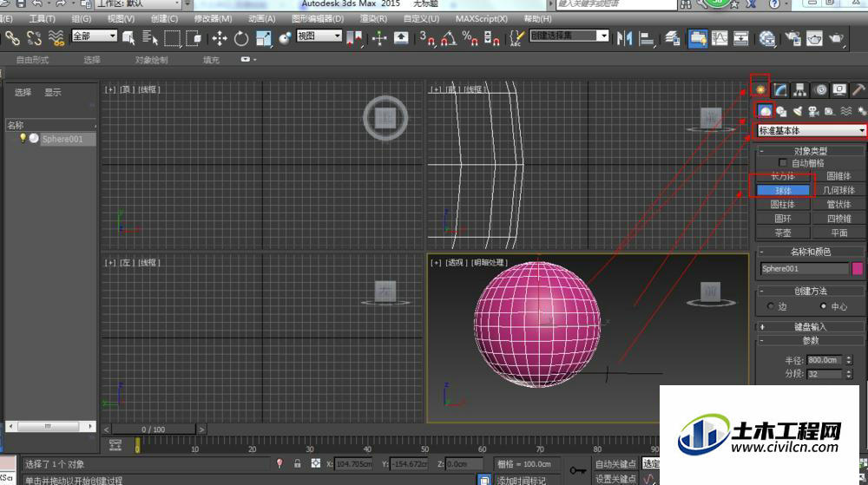This screenshot has width=868, height=485.
Task: Click the 半径 radius value field
Action: coord(824,360)
